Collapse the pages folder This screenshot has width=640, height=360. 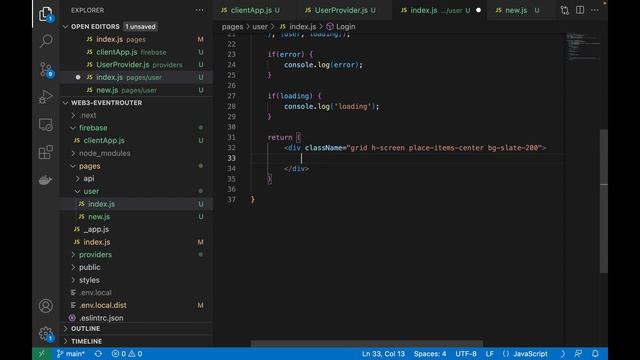tap(73, 166)
